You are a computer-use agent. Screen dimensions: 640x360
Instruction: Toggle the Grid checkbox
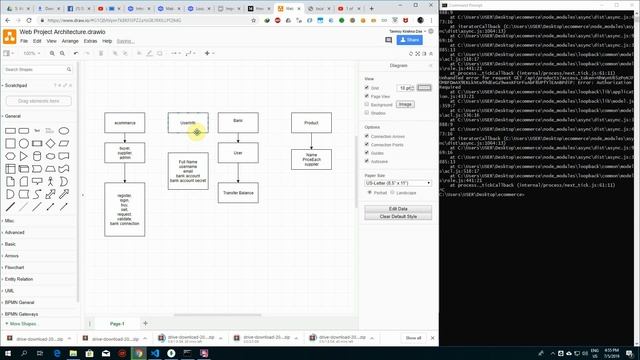point(367,88)
